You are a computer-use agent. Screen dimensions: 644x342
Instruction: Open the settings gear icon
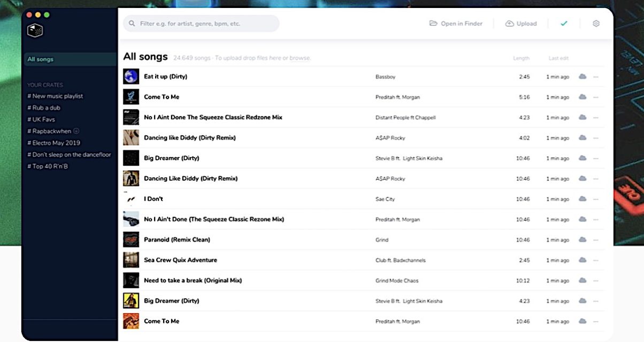pos(596,24)
